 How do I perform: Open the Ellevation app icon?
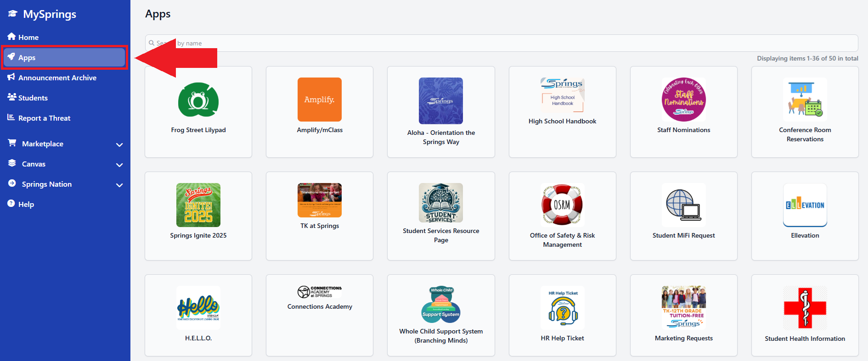pos(805,205)
